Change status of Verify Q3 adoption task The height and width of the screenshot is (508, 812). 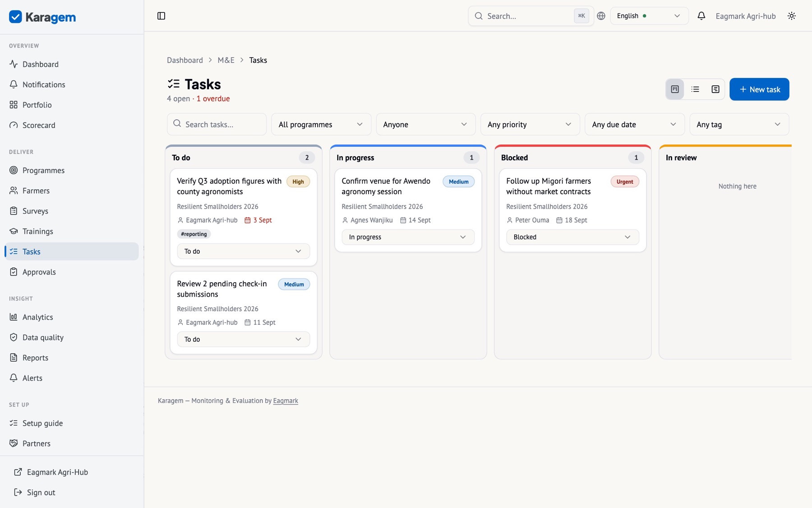pyautogui.click(x=243, y=251)
